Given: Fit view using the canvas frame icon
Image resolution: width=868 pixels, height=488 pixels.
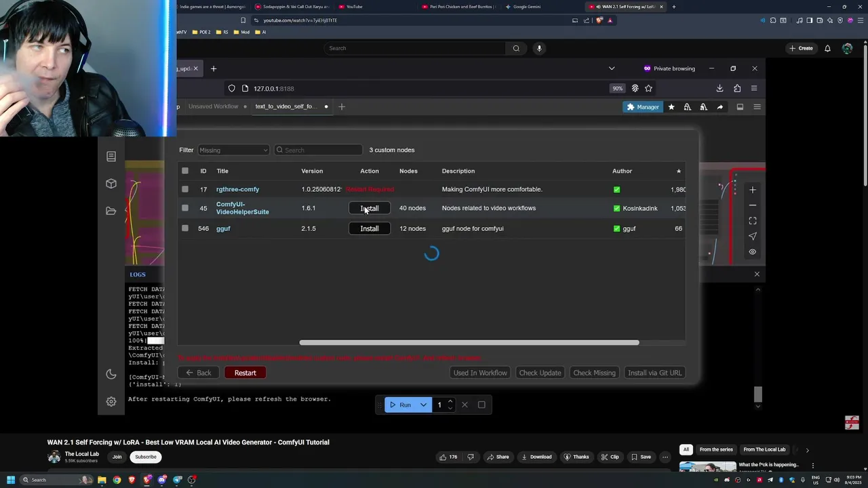Looking at the screenshot, I should (752, 221).
